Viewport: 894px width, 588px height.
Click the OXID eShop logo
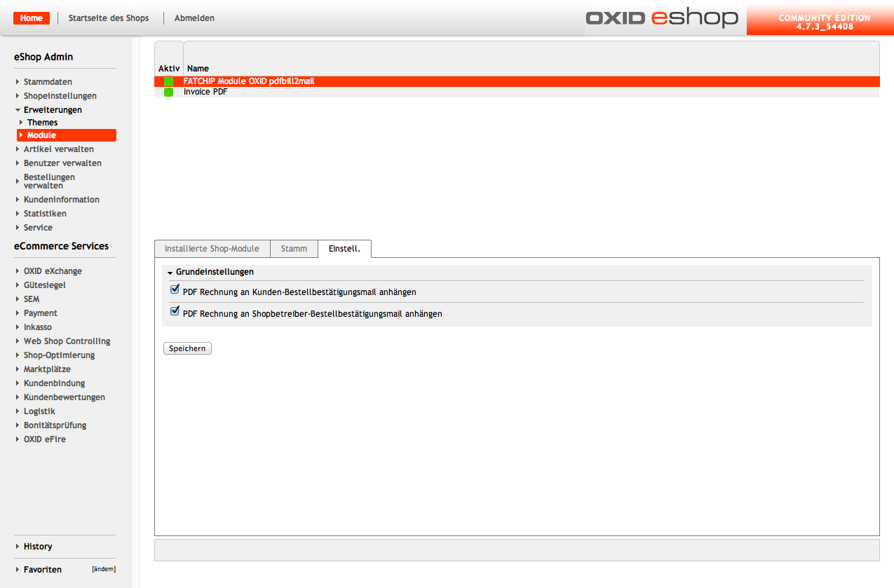[x=661, y=18]
